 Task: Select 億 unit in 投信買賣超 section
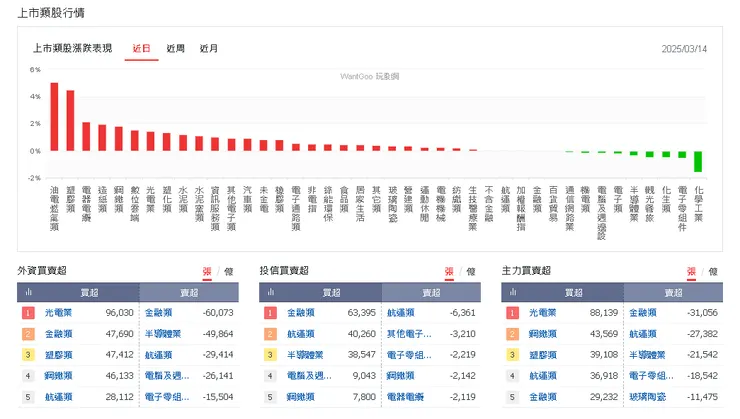471,271
